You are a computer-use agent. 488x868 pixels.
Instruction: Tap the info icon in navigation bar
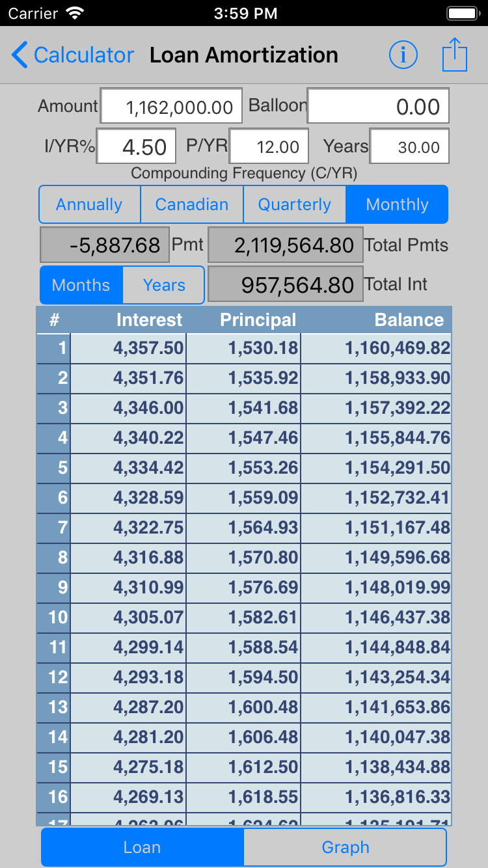403,55
